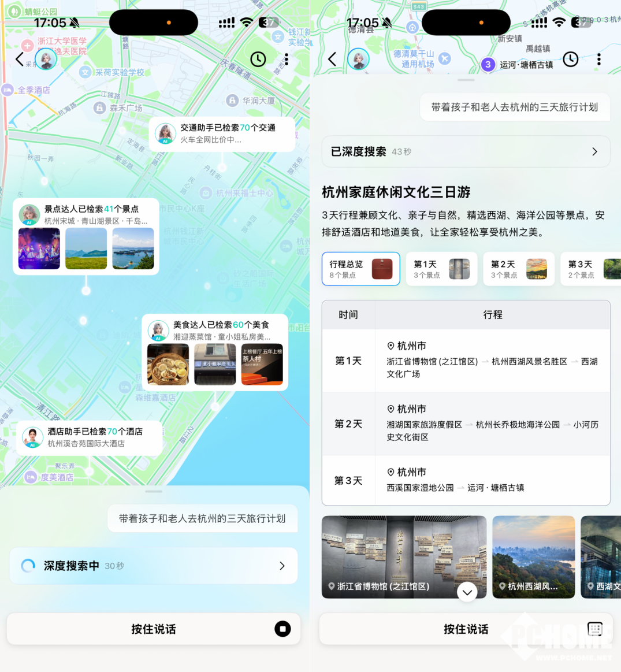Open history clock icon on the right screen
Image resolution: width=621 pixels, height=672 pixels.
571,59
